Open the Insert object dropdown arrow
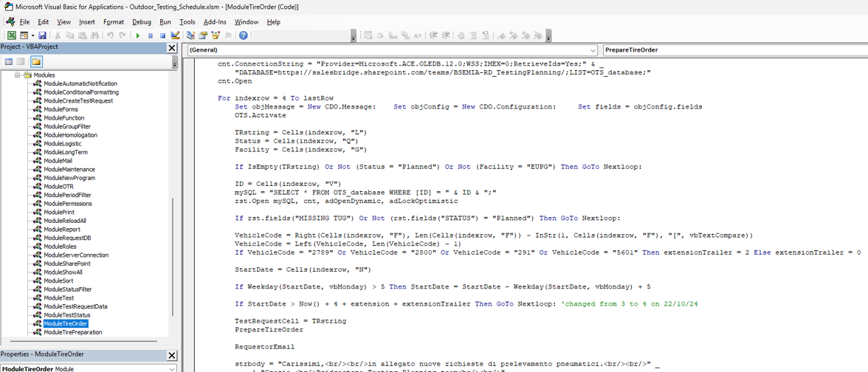Viewport: 868px width, 372px height. [32, 35]
